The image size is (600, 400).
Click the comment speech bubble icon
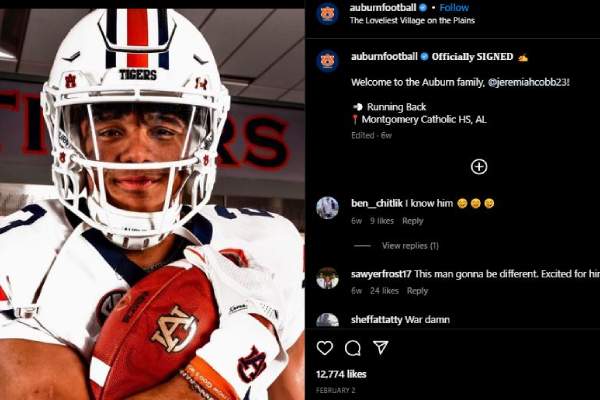[353, 348]
